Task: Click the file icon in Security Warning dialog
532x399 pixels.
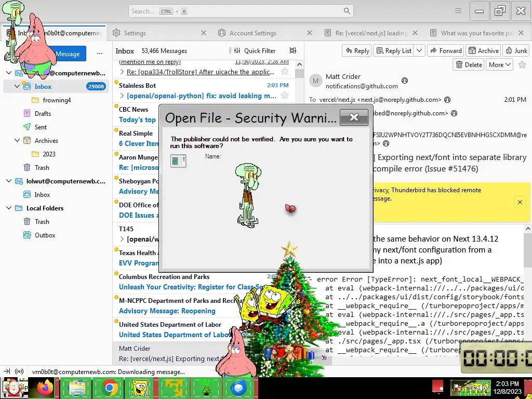Action: pos(178,161)
